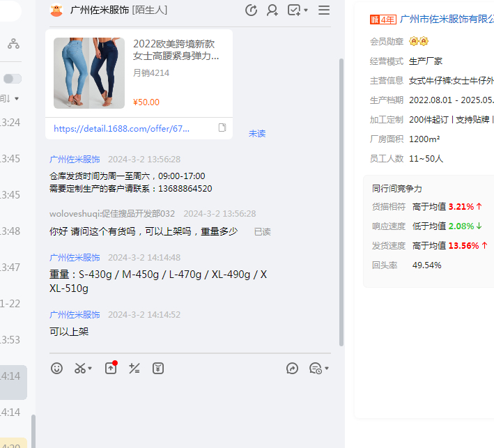Select the scissors screenshot tool
This screenshot has width=494, height=448.
coord(80,369)
